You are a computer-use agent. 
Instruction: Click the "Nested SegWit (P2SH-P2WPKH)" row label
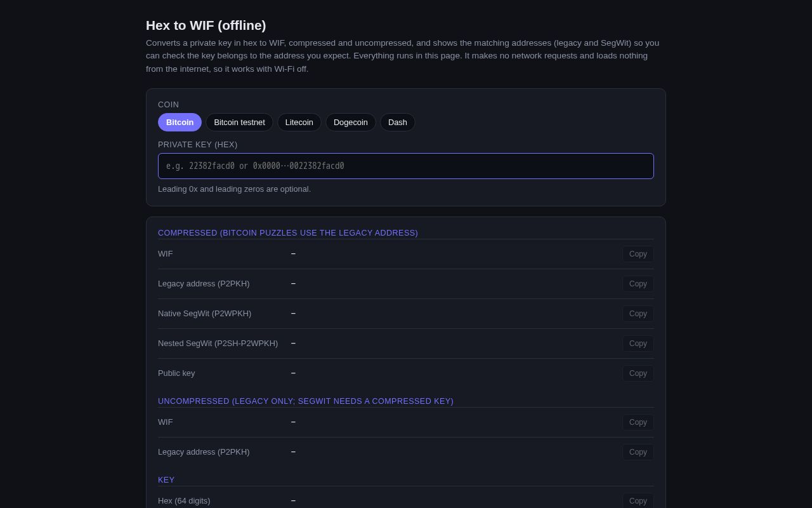[x=218, y=344]
